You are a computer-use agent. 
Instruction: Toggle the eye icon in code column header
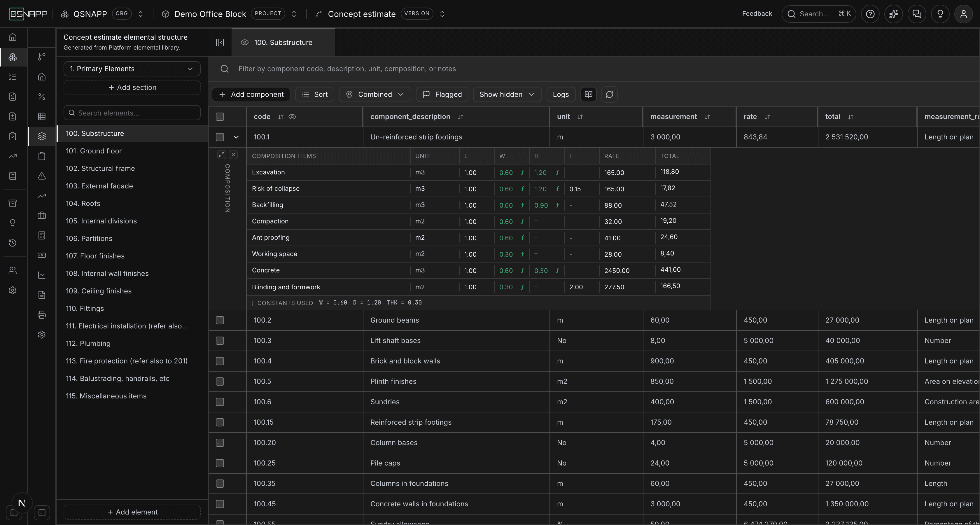coord(292,117)
